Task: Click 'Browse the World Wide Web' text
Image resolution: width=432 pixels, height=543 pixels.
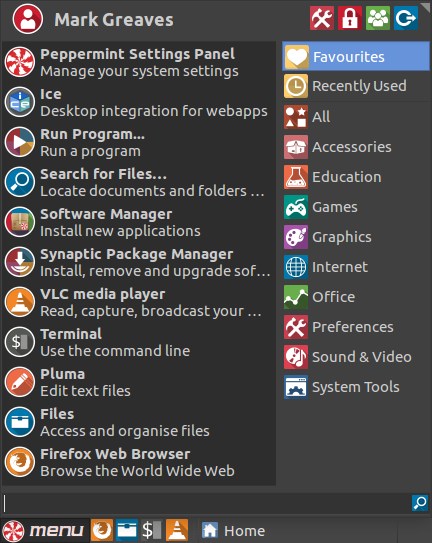Action: pyautogui.click(x=137, y=471)
